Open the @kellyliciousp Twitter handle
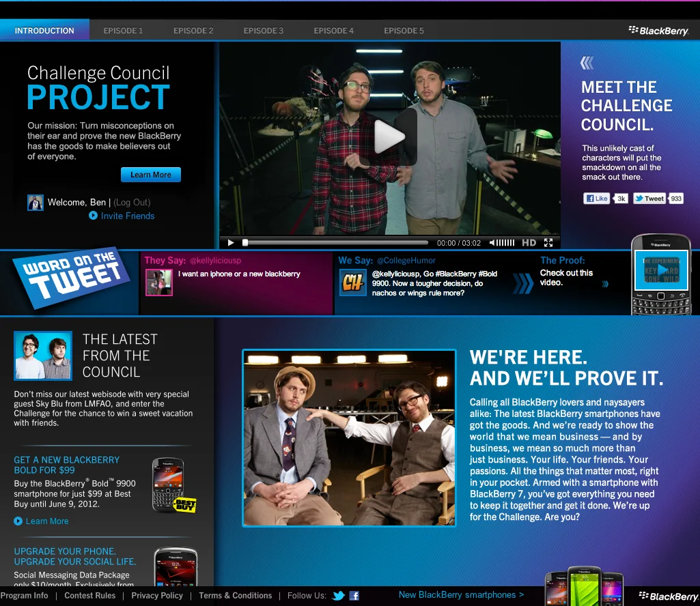 (x=215, y=260)
